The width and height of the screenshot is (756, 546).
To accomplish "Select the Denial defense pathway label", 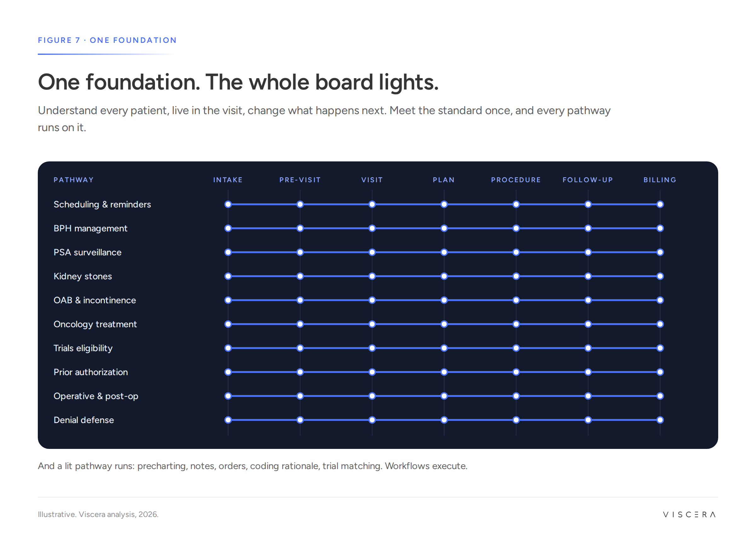I will coord(84,420).
